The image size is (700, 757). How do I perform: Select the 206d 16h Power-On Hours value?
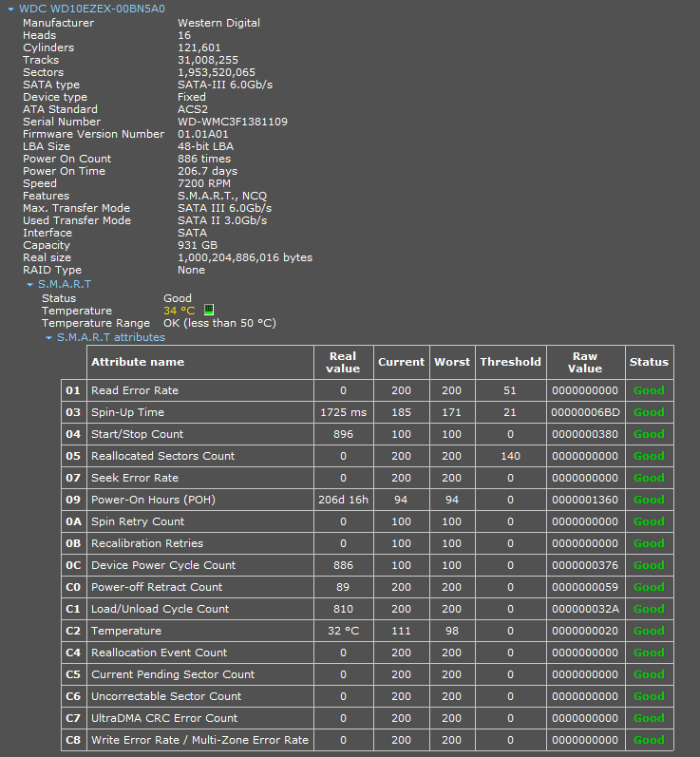343,500
